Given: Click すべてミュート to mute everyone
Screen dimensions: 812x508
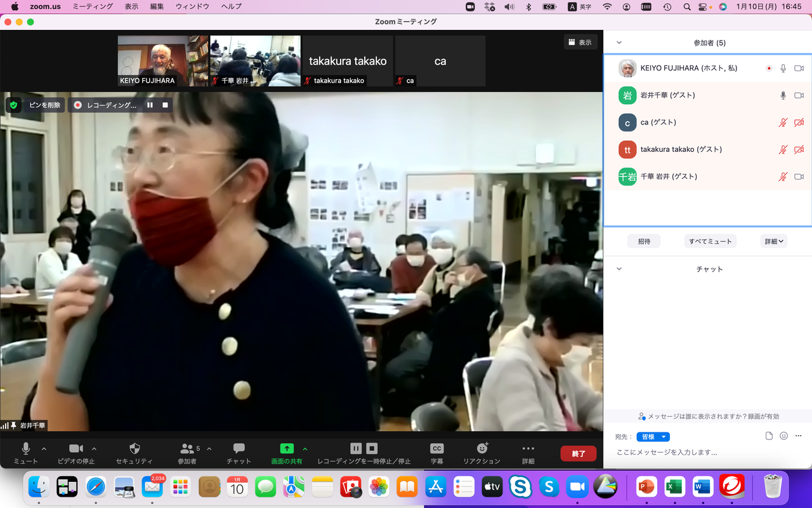Looking at the screenshot, I should (x=710, y=241).
